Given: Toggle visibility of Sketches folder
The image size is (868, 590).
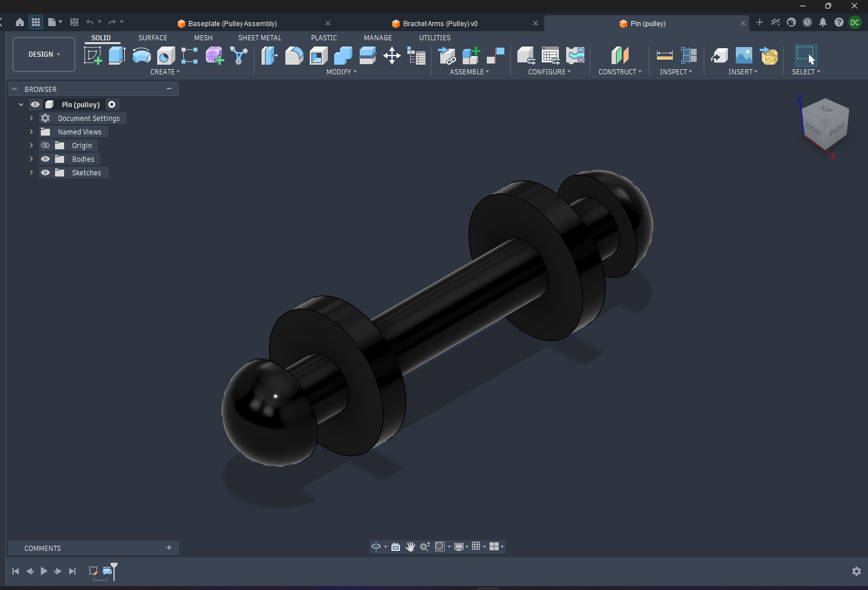Looking at the screenshot, I should 45,173.
